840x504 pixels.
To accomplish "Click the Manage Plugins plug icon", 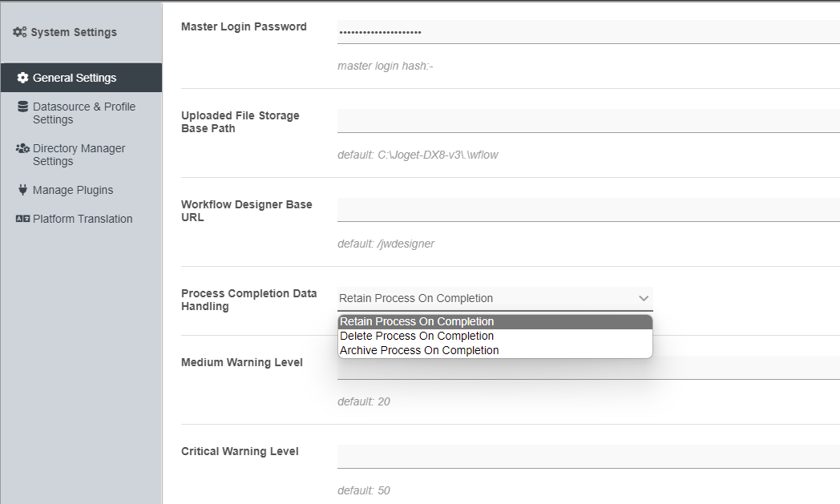I will tap(22, 190).
